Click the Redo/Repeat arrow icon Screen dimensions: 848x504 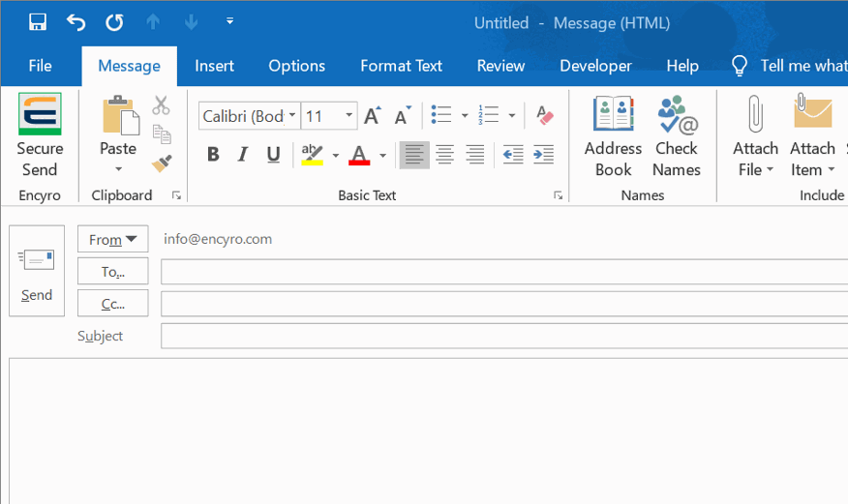point(114,22)
